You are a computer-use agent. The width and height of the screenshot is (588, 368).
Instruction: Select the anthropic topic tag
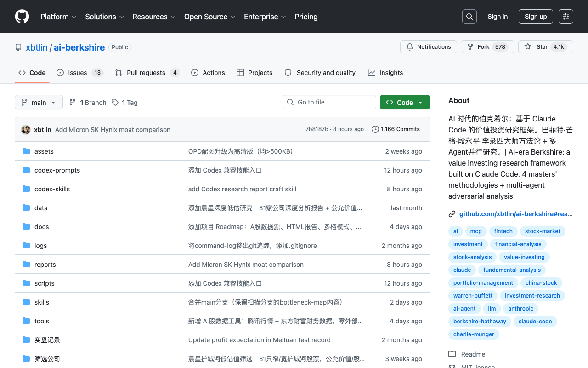521,309
